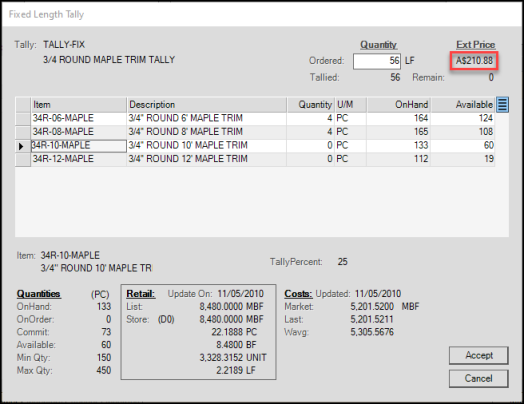The width and height of the screenshot is (524, 404).
Task: Edit quantity cell for 34R-12-MAPLE
Action: 310,159
